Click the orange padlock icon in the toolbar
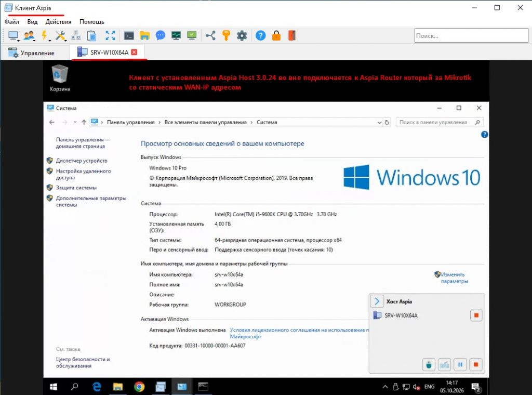Viewport: 532px width, 395px height. point(276,35)
